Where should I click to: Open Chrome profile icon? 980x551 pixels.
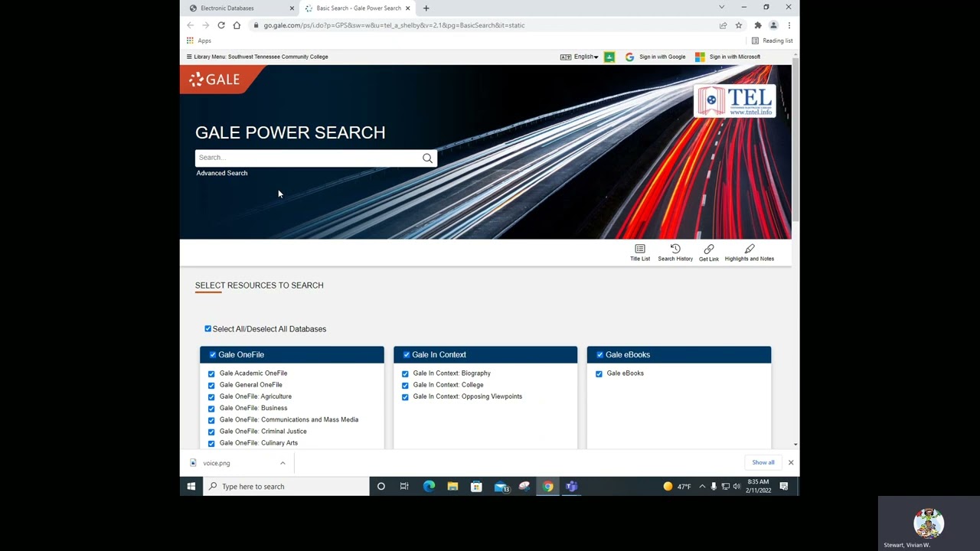pos(773,25)
